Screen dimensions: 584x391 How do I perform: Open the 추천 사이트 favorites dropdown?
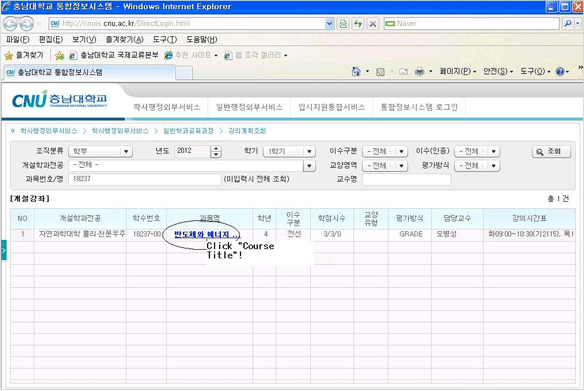[x=191, y=55]
